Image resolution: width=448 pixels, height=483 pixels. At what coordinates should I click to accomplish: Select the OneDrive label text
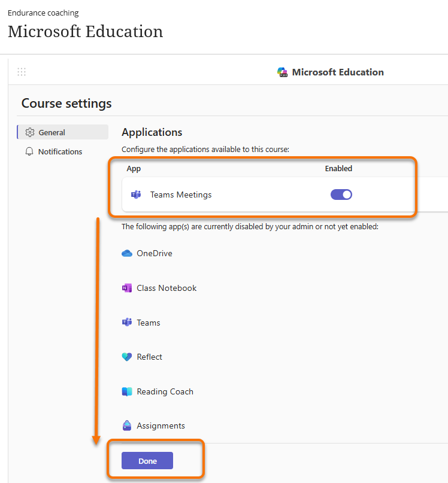(153, 253)
